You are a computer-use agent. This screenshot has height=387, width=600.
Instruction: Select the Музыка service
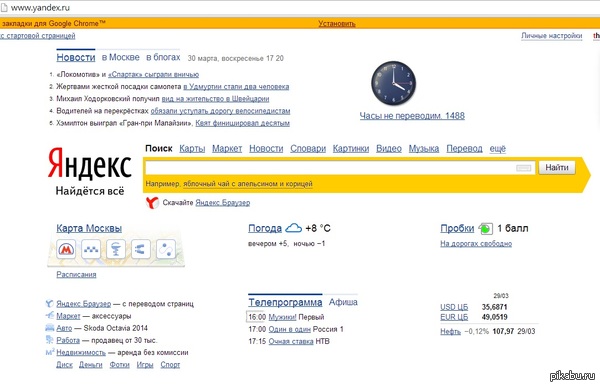point(424,149)
